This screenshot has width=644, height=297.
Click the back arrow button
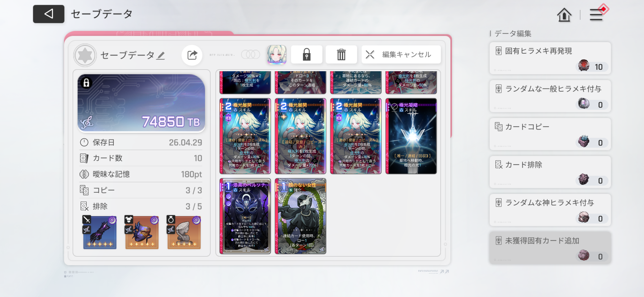[x=49, y=14]
